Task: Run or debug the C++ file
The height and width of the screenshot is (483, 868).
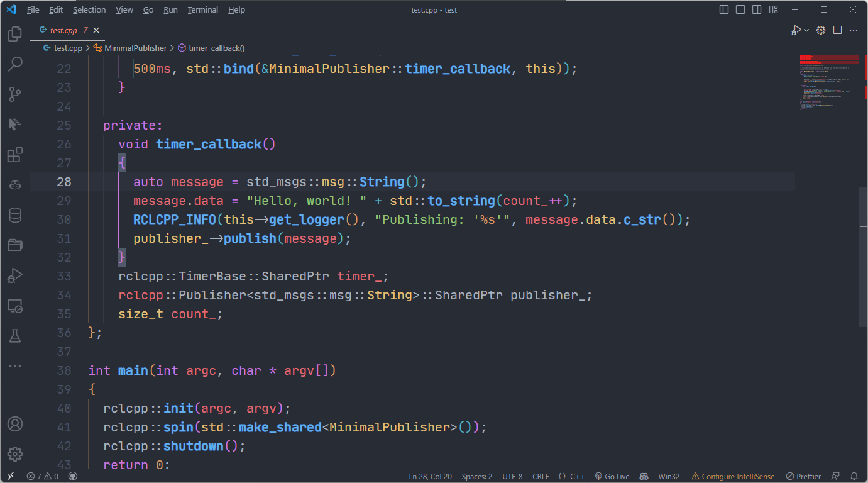Action: pos(796,30)
